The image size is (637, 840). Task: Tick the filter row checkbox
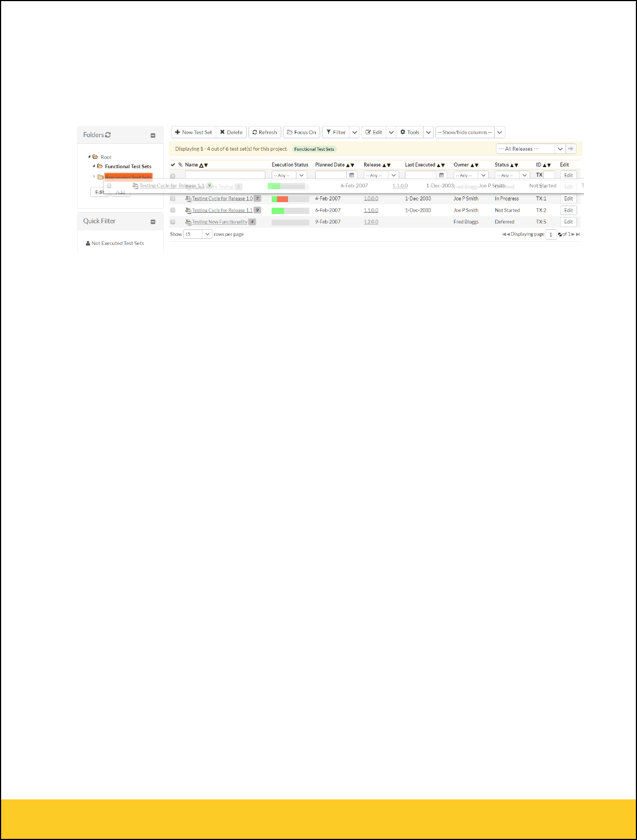click(173, 176)
